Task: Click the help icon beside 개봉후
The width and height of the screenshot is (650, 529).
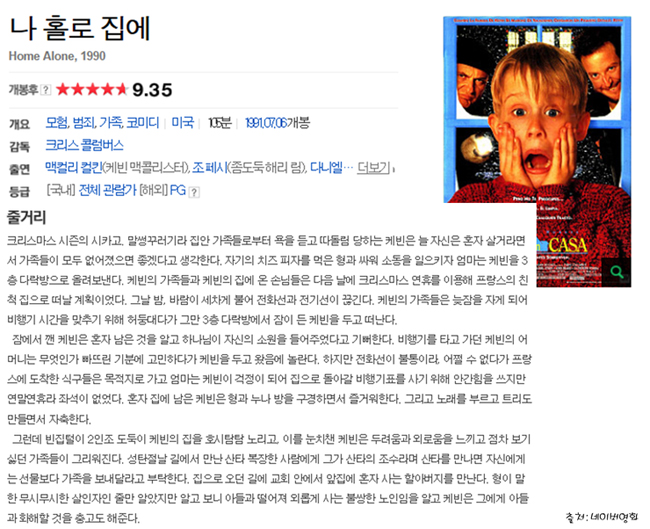Action: pos(46,90)
